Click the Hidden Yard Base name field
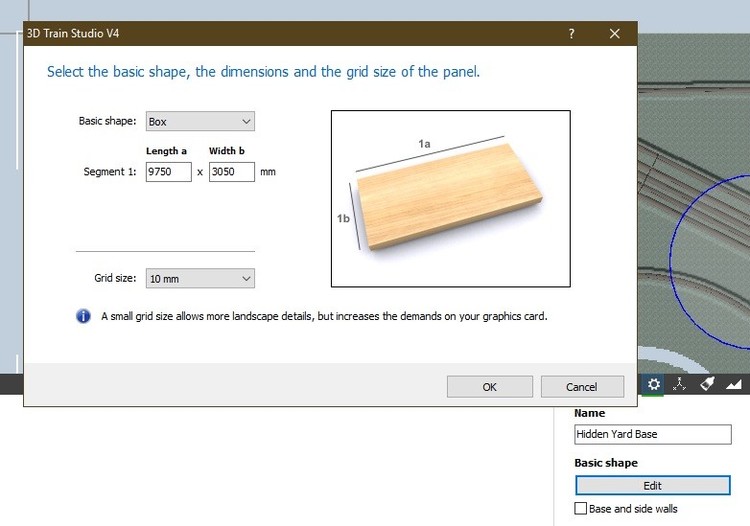This screenshot has height=526, width=750. click(652, 434)
